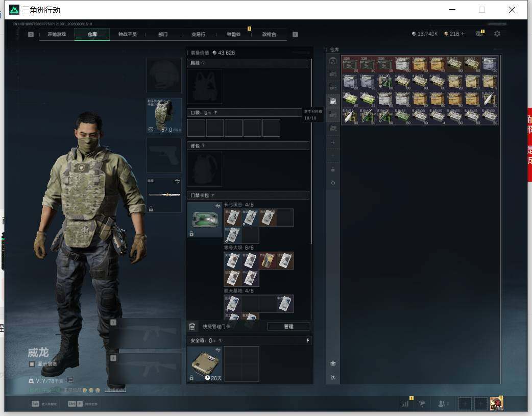Viewport: 532px width, 416px height.
Task: Click the first empty pocket slot
Action: tap(196, 128)
